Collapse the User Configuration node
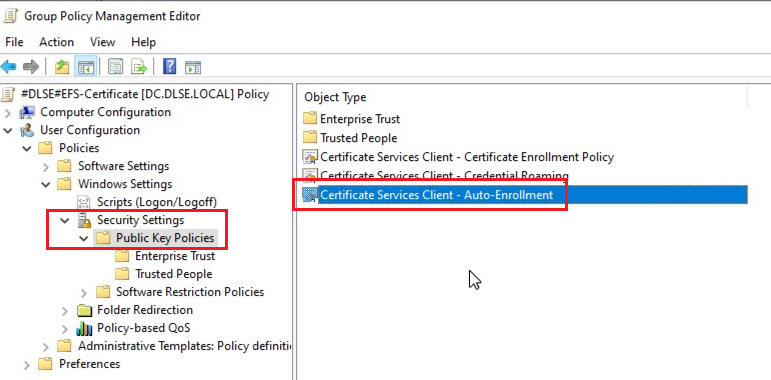The height and width of the screenshot is (380, 771). pos(7,131)
